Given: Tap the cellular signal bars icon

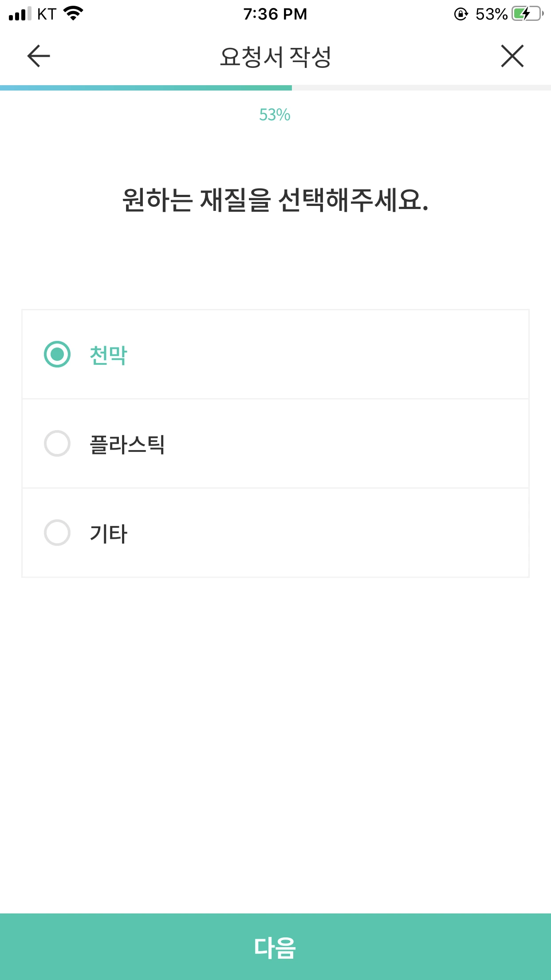Looking at the screenshot, I should click(20, 14).
